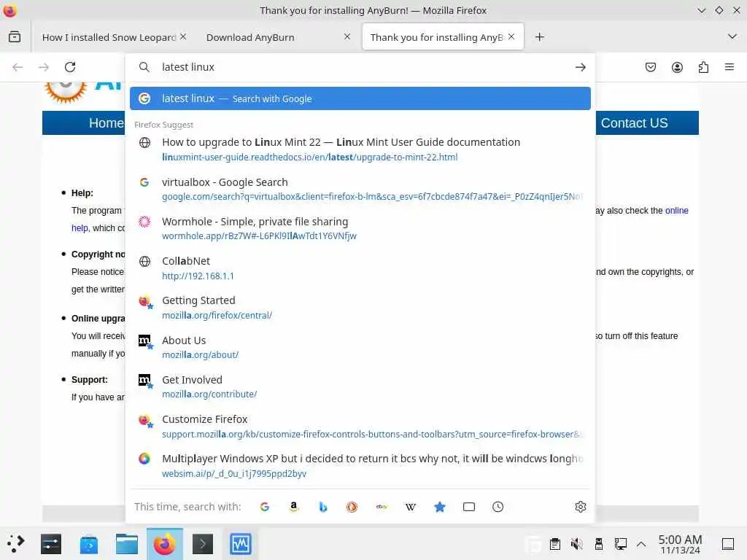Search bookmarks with the star icon
Screen dimensions: 747x560
pyautogui.click(x=440, y=507)
